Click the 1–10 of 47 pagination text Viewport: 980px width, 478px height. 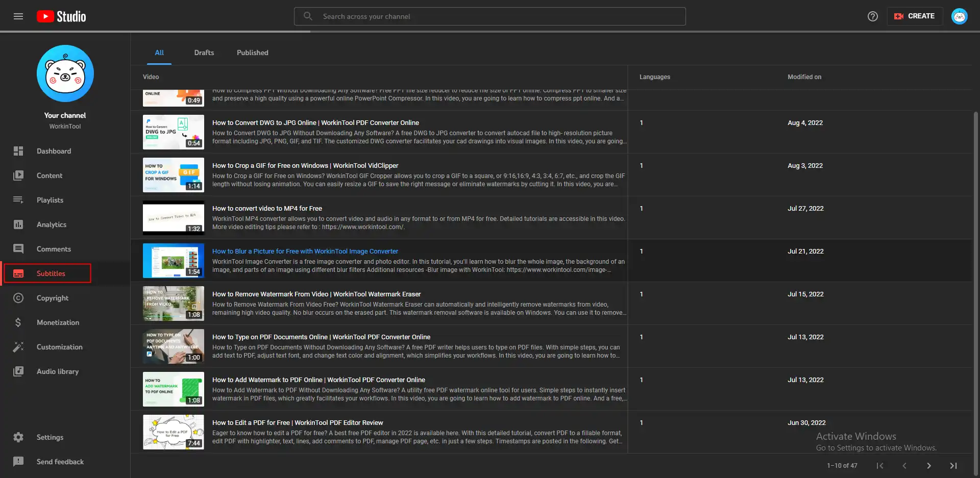point(842,466)
